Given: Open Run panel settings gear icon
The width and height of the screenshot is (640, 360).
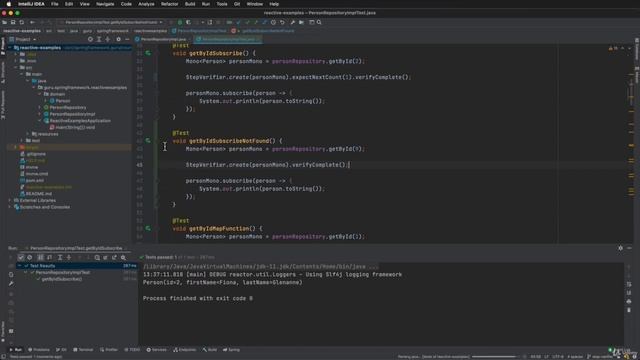Looking at the screenshot, I should point(620,248).
